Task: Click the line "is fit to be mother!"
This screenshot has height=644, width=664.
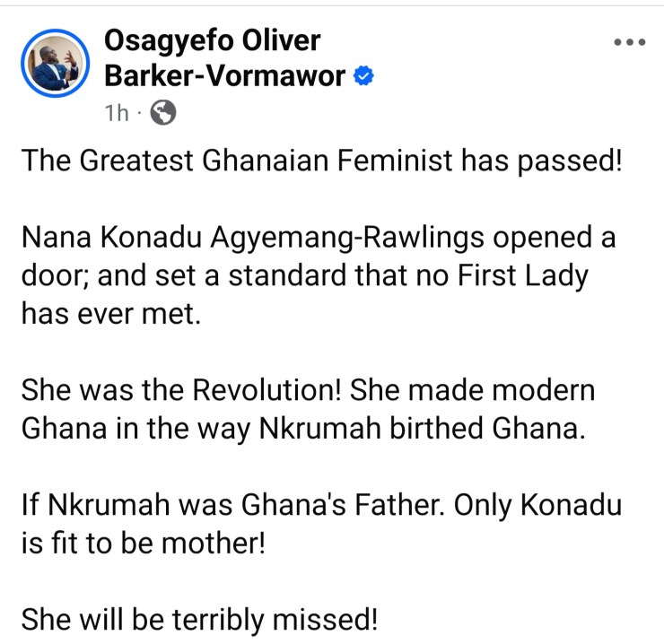Action: (x=144, y=544)
